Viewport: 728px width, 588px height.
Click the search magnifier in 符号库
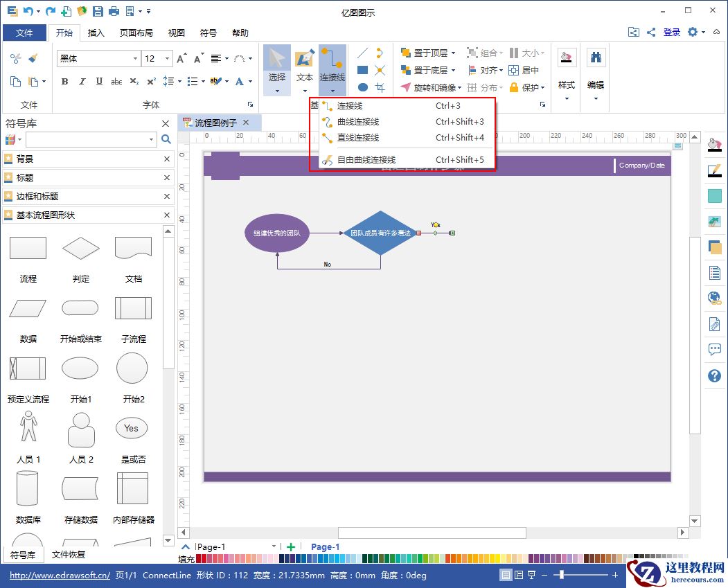(x=166, y=139)
